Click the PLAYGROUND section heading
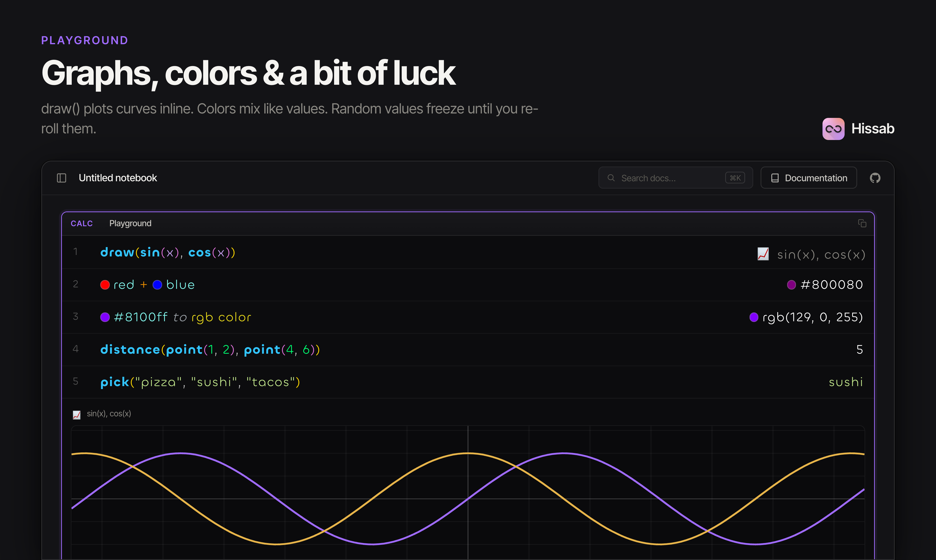936x560 pixels. tap(85, 40)
